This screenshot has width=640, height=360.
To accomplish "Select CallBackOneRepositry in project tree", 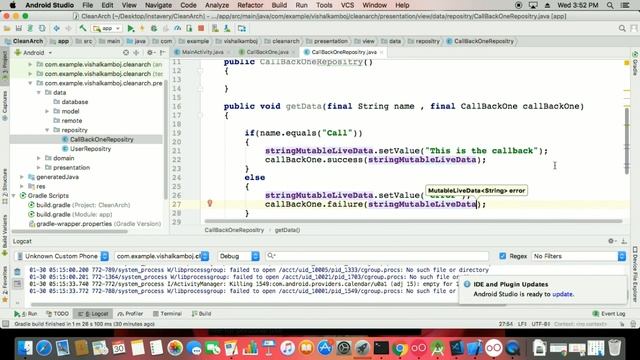I will pos(101,140).
